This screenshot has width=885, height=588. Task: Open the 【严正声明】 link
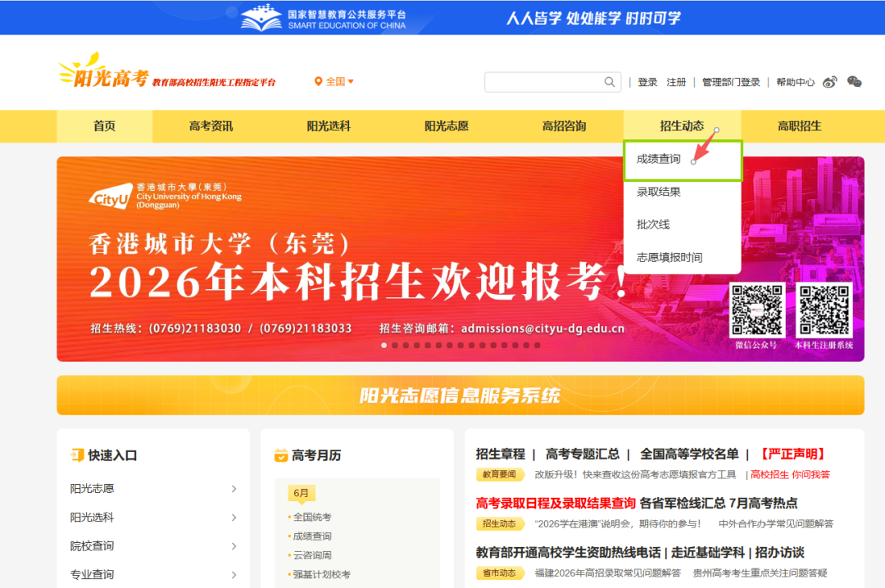point(793,454)
